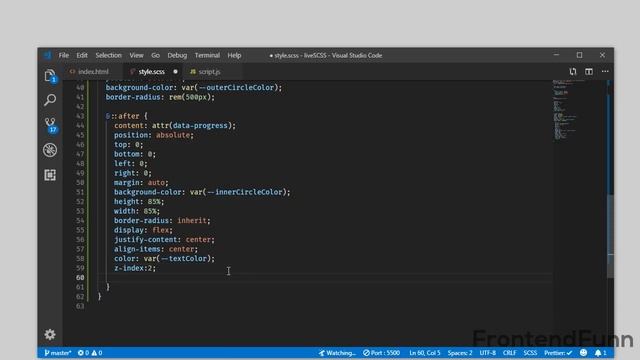
Task: Open the Selection menu
Action: click(x=109, y=55)
